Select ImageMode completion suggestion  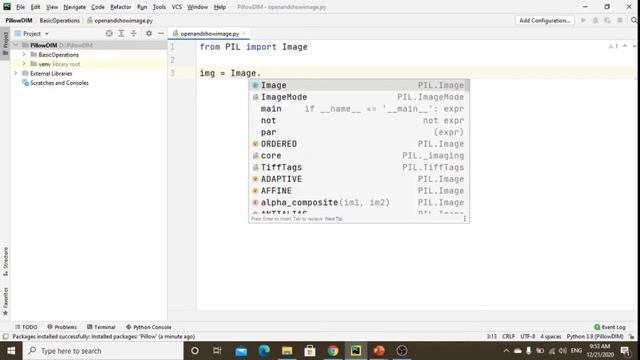[x=359, y=97]
